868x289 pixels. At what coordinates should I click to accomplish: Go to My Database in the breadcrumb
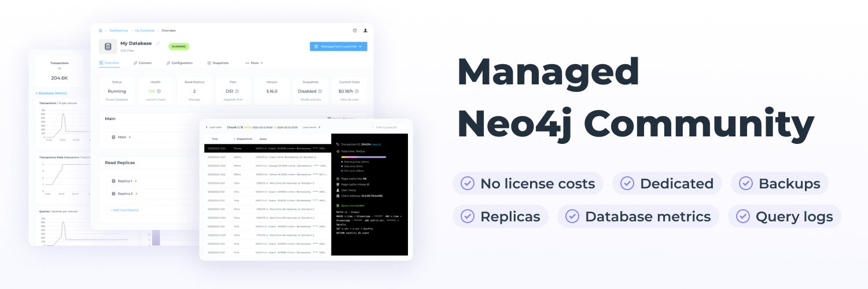pos(145,30)
